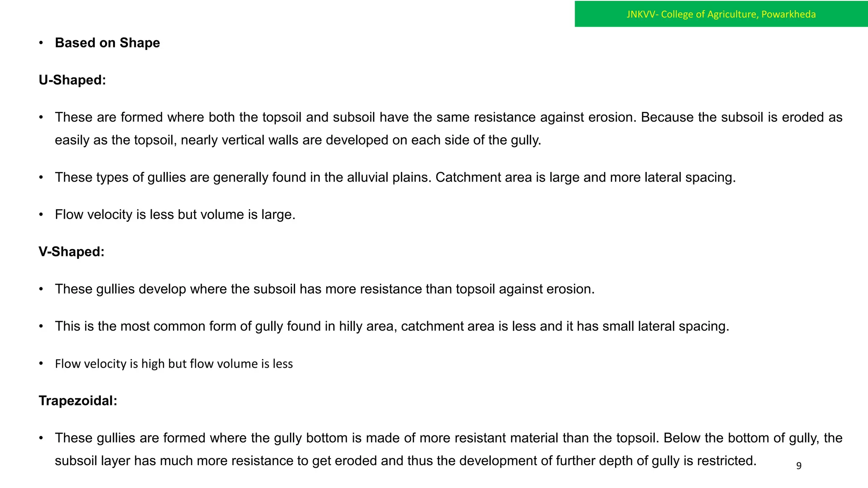Image resolution: width=868 pixels, height=488 pixels.
Task: Select the 'V-Shaped:' heading
Action: (71, 252)
